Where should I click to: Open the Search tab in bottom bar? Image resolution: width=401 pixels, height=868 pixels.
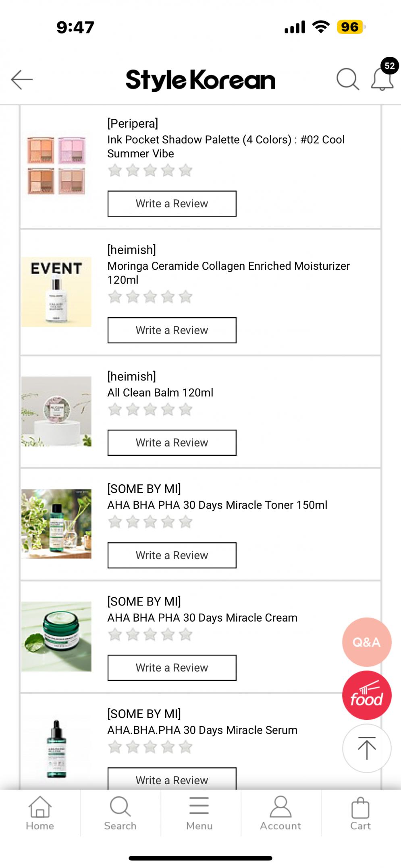pos(120,813)
